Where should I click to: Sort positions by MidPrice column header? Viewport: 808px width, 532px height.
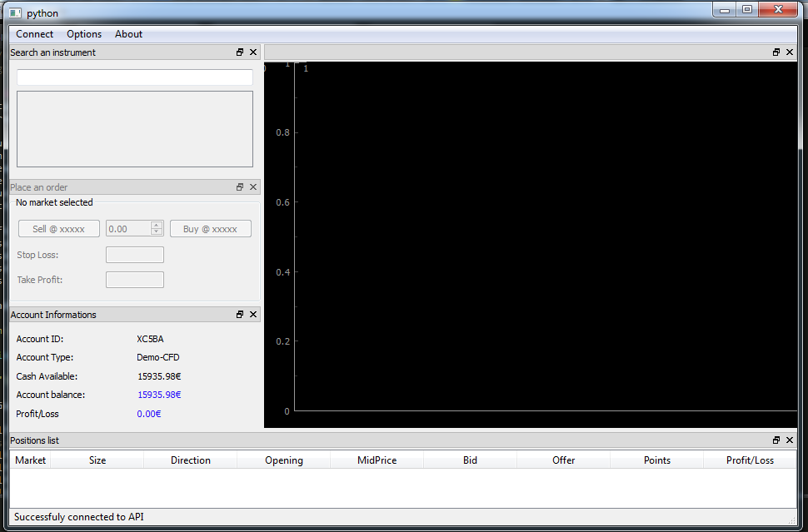(377, 460)
